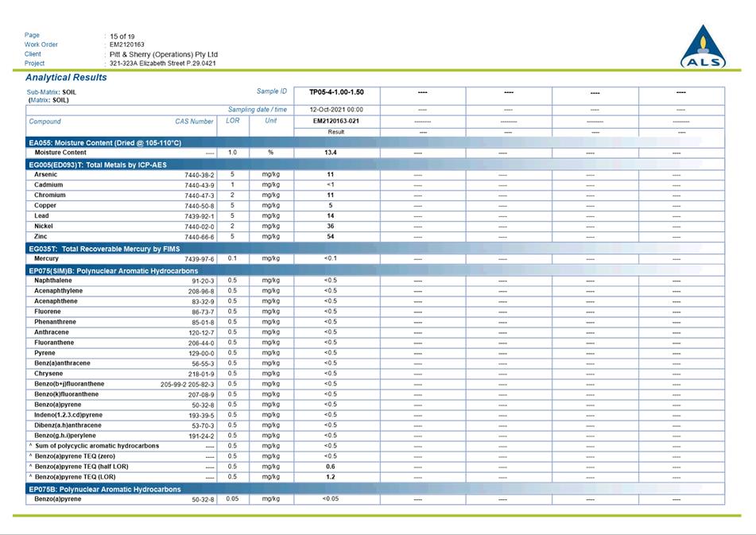Click sample ID 'TP05-4-1.00-1.50'
Screen dimensions: 756x535
336,92
